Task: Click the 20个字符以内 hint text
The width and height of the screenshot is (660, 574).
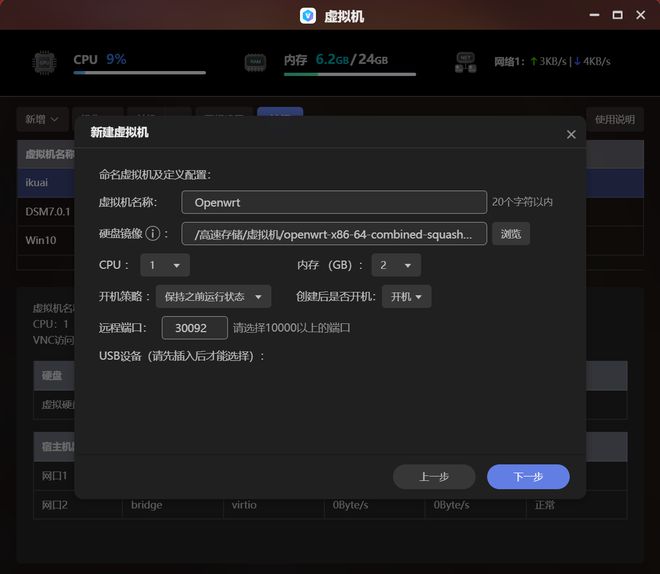Action: (522, 202)
